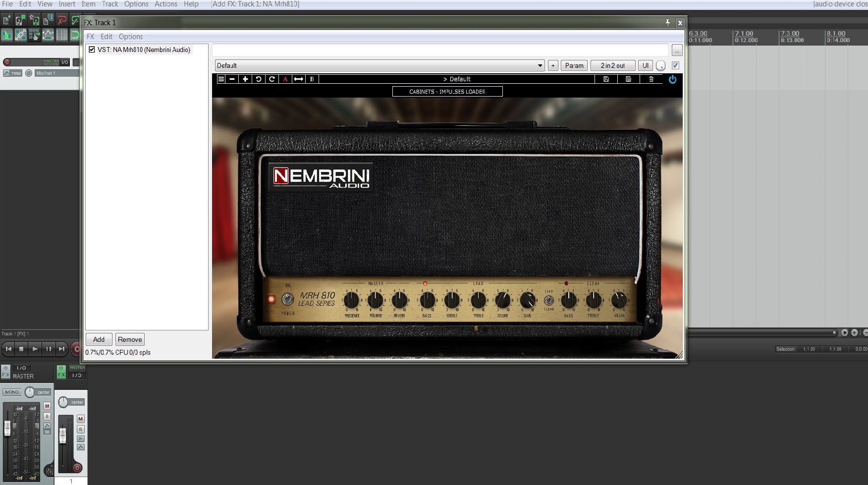
Task: Open the plugin Default preset name display
Action: (x=457, y=79)
